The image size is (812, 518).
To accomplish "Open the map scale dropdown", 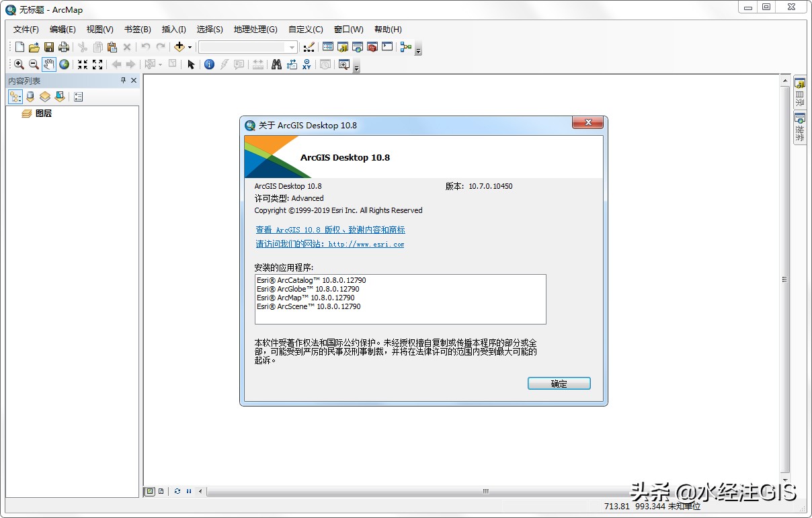I will pos(291,47).
